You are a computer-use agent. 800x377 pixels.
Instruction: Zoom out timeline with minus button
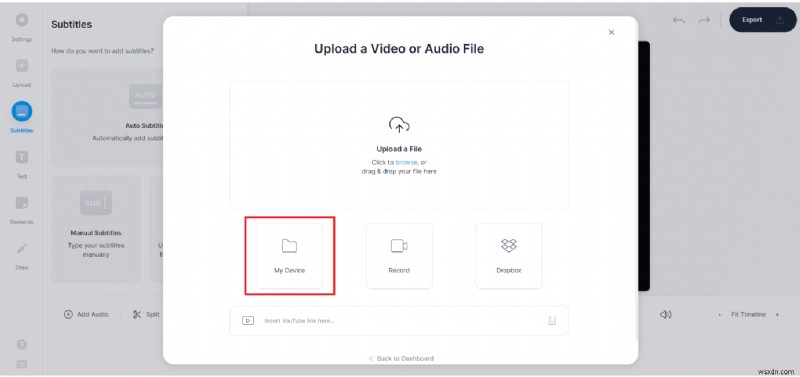pyautogui.click(x=719, y=315)
